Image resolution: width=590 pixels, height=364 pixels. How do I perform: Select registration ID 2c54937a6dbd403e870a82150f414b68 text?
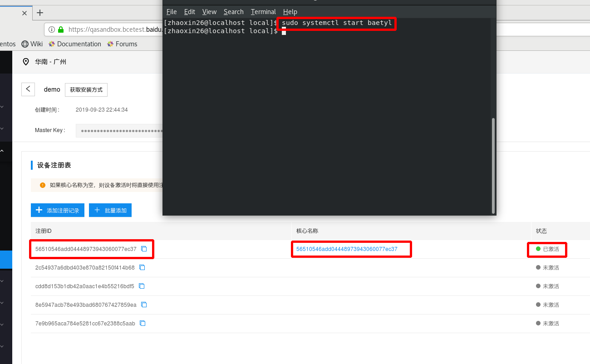click(x=85, y=268)
